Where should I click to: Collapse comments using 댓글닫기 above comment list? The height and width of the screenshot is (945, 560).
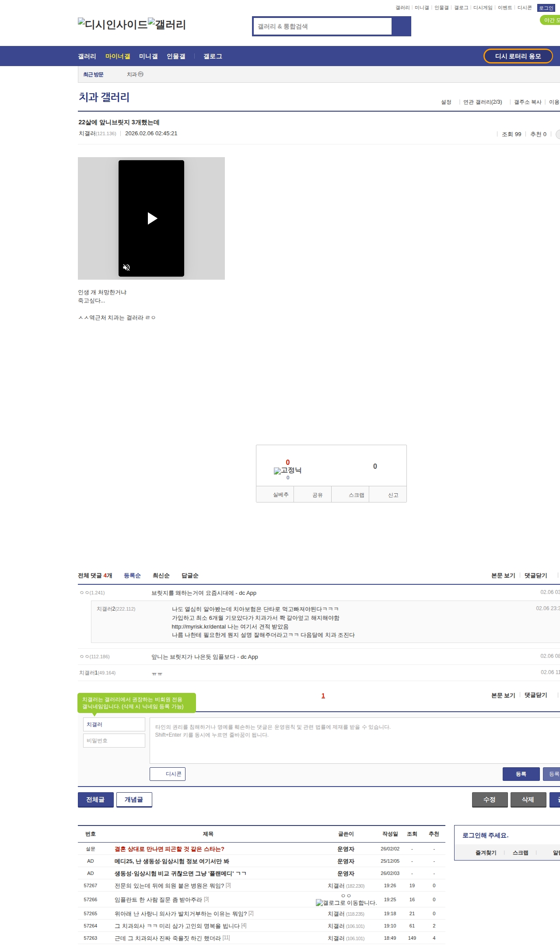click(536, 575)
